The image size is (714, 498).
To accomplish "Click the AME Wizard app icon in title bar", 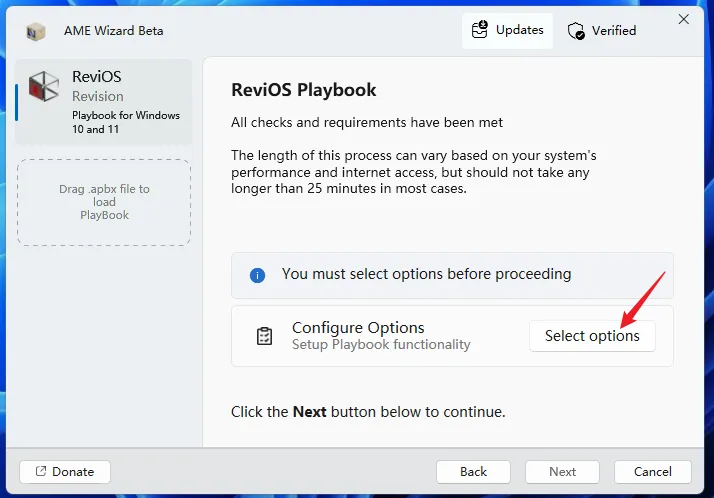I will 35,31.
